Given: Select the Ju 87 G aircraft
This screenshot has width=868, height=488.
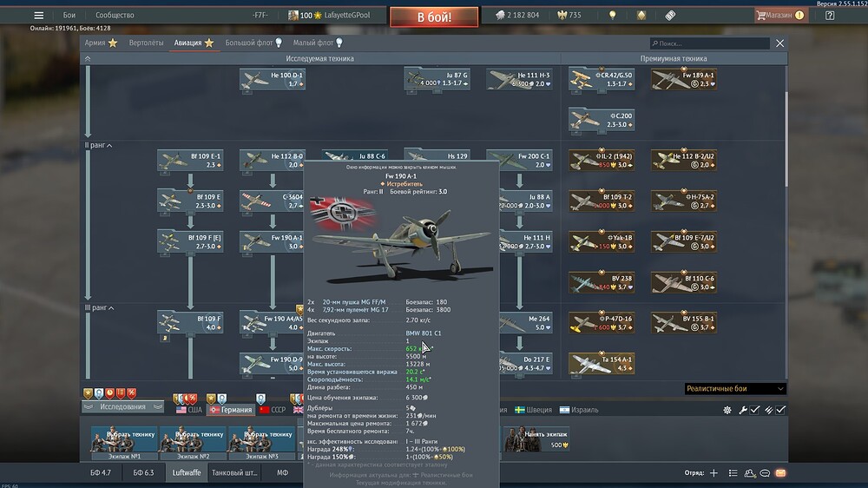Looking at the screenshot, I should (x=437, y=79).
